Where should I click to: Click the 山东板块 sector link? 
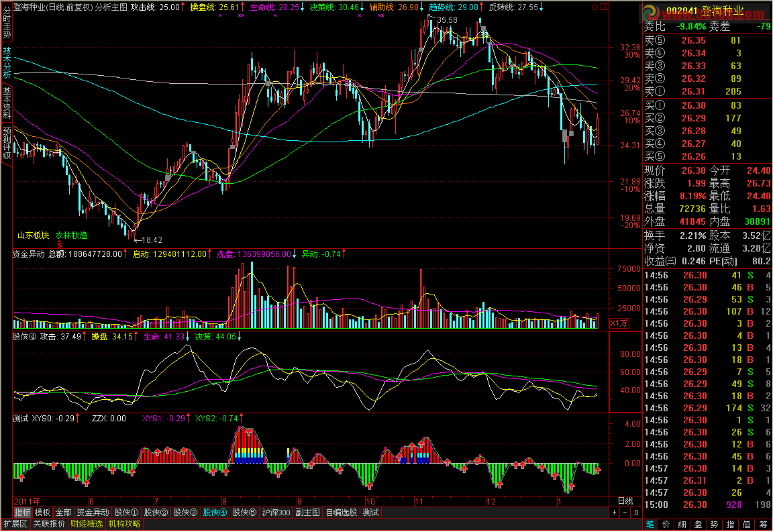pos(33,235)
